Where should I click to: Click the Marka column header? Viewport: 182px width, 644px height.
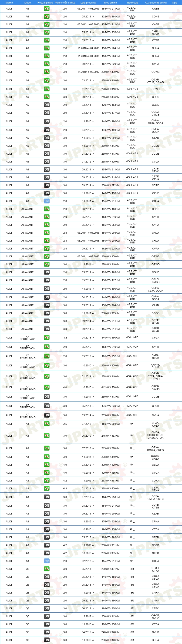tap(9, 3)
